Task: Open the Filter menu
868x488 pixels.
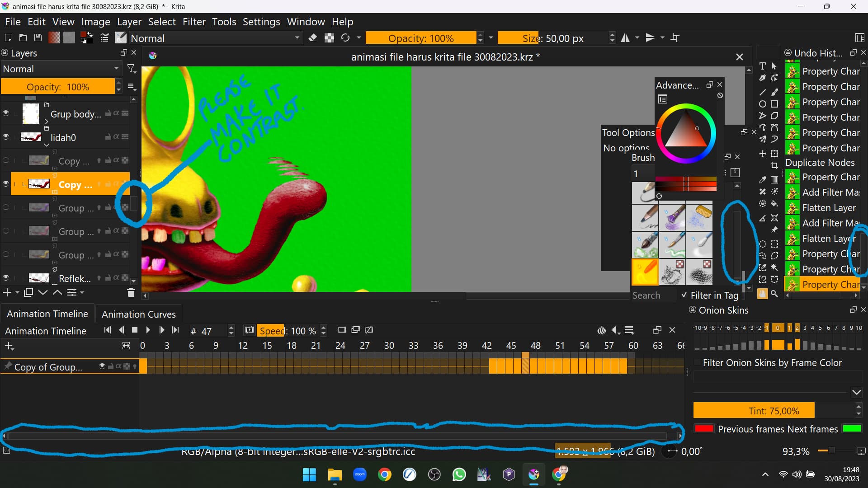Action: coord(194,22)
